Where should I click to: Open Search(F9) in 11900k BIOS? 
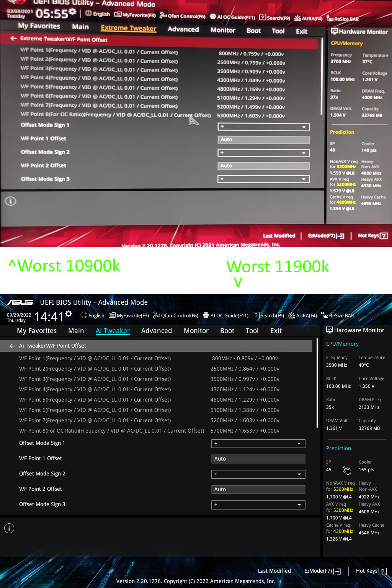(x=268, y=315)
